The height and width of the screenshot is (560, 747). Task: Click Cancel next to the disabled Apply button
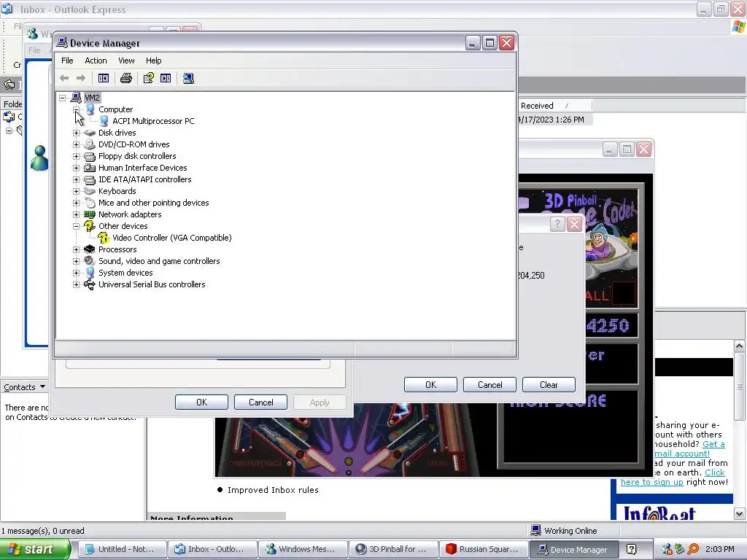pos(260,402)
